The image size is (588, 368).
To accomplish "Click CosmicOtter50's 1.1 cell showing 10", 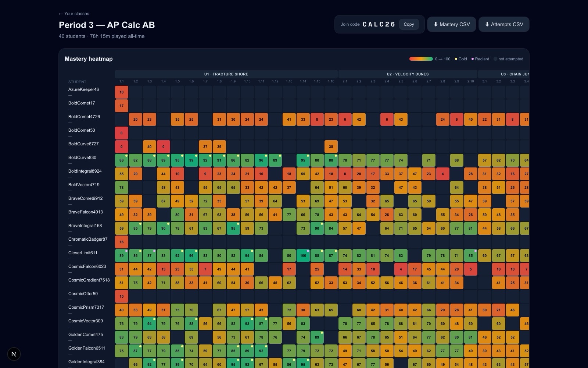I will tap(122, 297).
